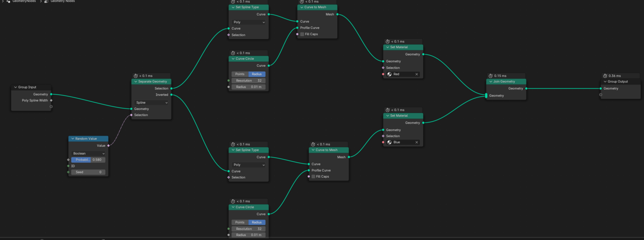Select Radius mode in the lower Curve Circle node

coord(257,222)
